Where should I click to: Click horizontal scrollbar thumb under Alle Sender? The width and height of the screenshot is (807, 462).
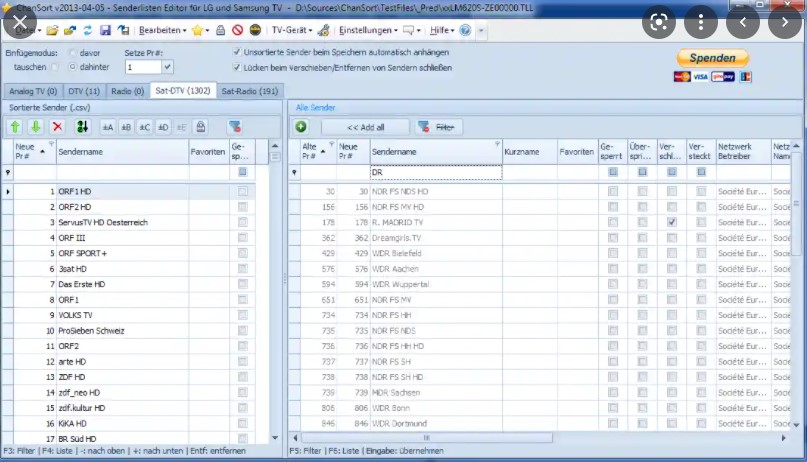click(427, 438)
